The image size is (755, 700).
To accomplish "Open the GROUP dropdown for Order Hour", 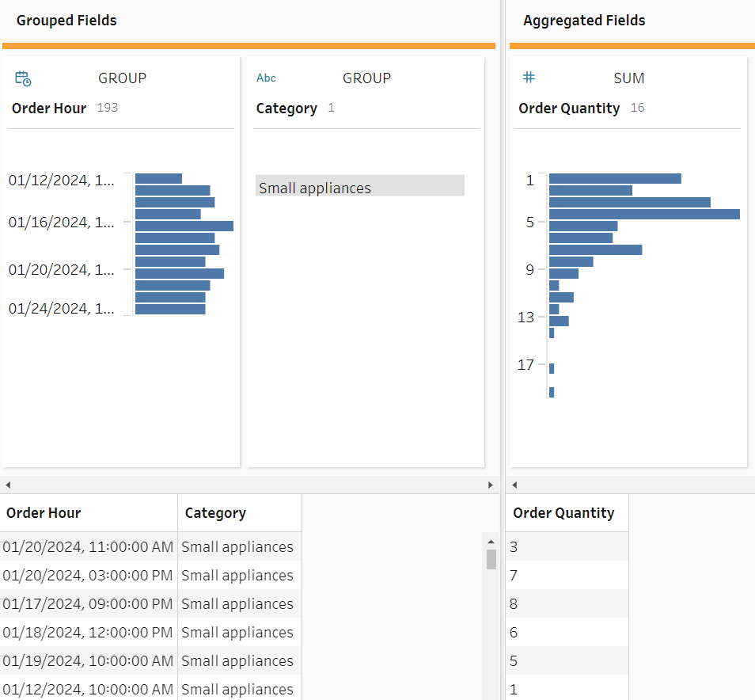I will (x=122, y=78).
